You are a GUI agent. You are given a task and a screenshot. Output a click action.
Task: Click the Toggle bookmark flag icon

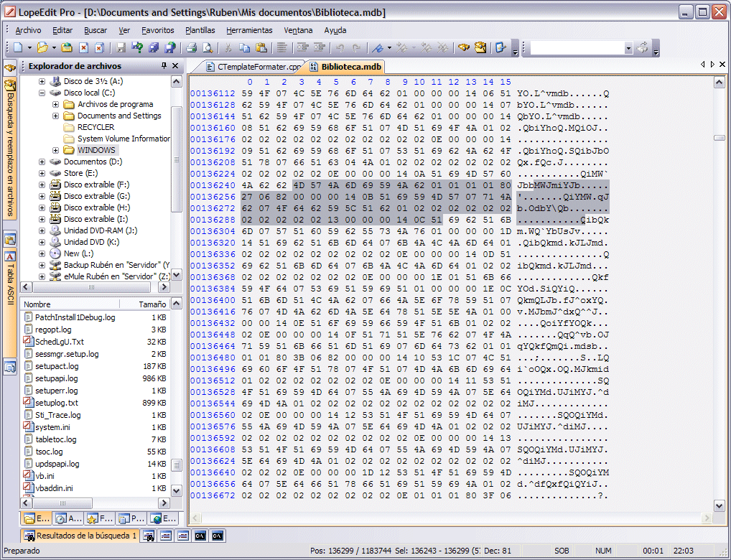(x=378, y=47)
